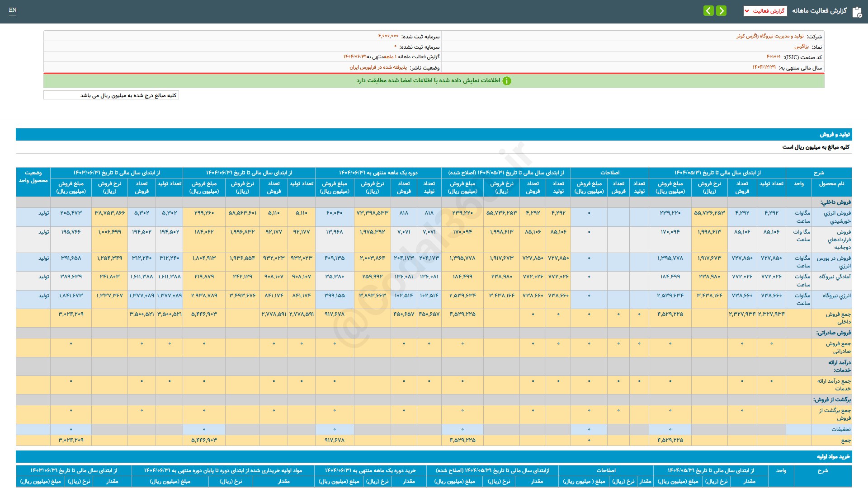
Task: Switch language with the EN link
Action: 13,10
